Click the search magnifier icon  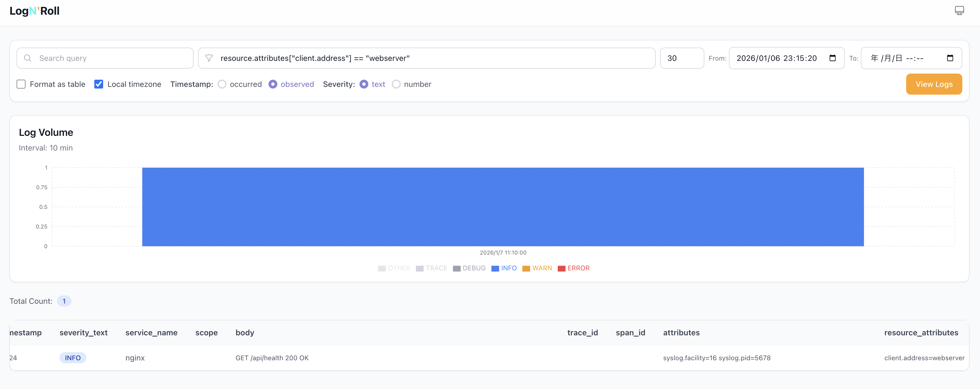coord(27,58)
